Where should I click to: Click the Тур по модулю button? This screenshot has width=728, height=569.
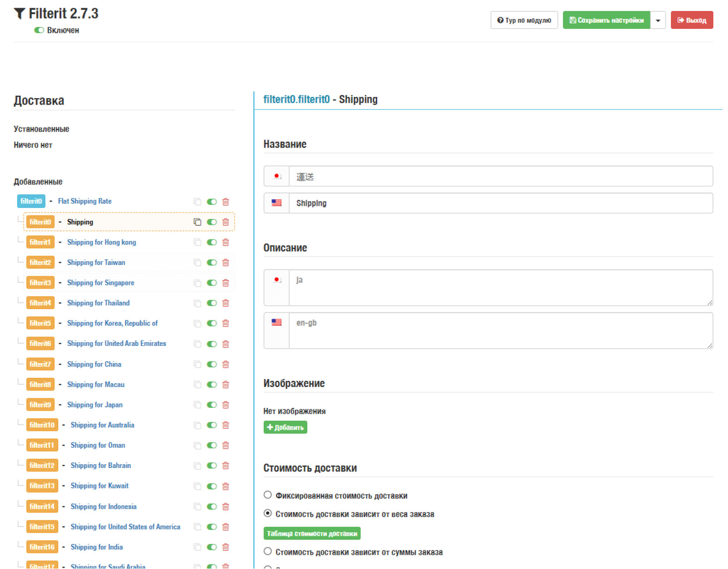click(524, 20)
